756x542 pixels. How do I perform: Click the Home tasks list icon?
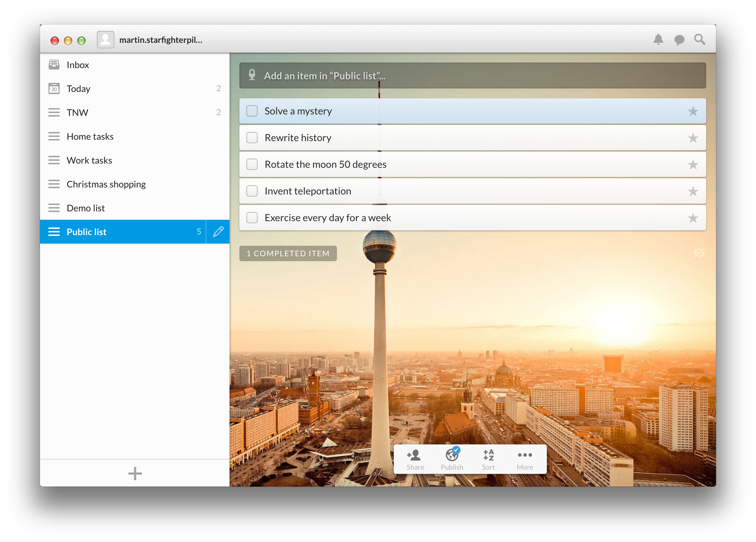[x=54, y=136]
